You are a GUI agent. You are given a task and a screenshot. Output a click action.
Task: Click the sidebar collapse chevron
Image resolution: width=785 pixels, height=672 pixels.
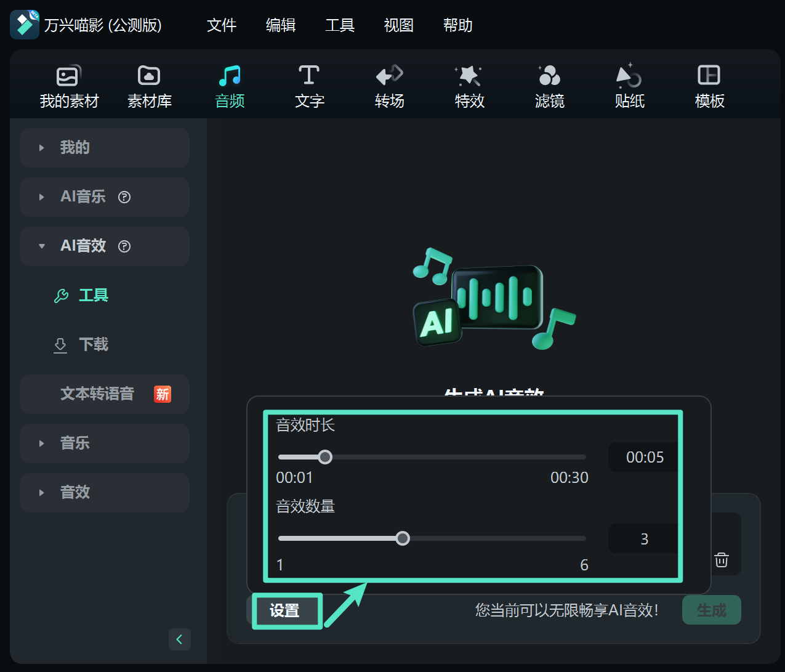coord(179,639)
